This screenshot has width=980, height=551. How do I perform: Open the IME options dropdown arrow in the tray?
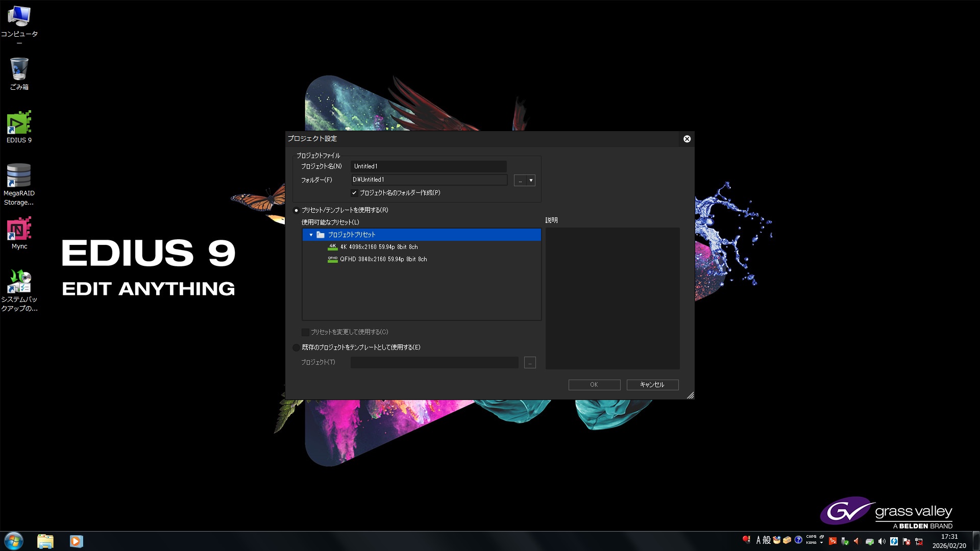[x=821, y=543]
